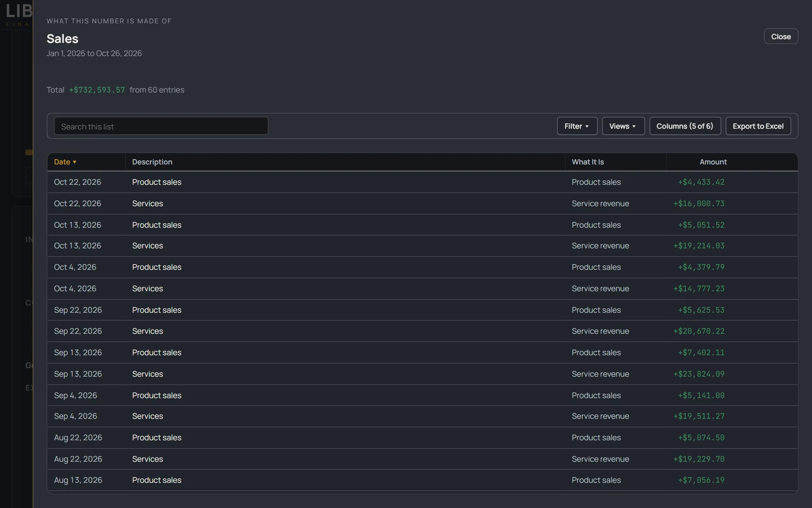Click the total +$732,593.57 figure

pyautogui.click(x=97, y=90)
